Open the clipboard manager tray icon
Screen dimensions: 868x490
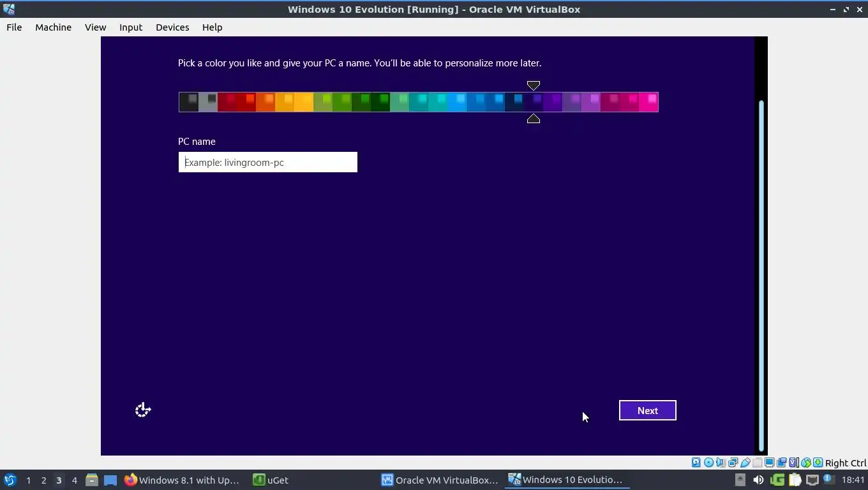click(795, 480)
